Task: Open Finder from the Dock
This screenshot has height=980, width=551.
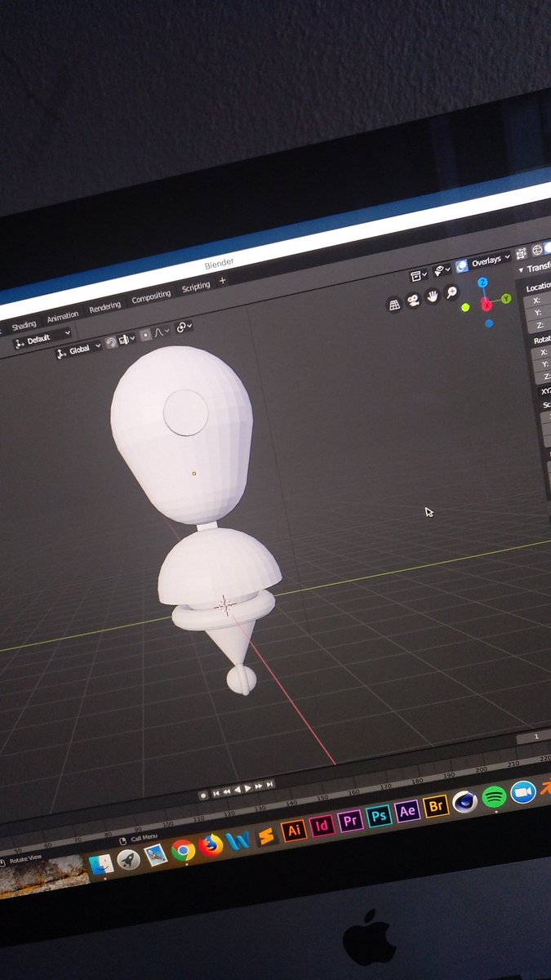Action: coord(101,864)
